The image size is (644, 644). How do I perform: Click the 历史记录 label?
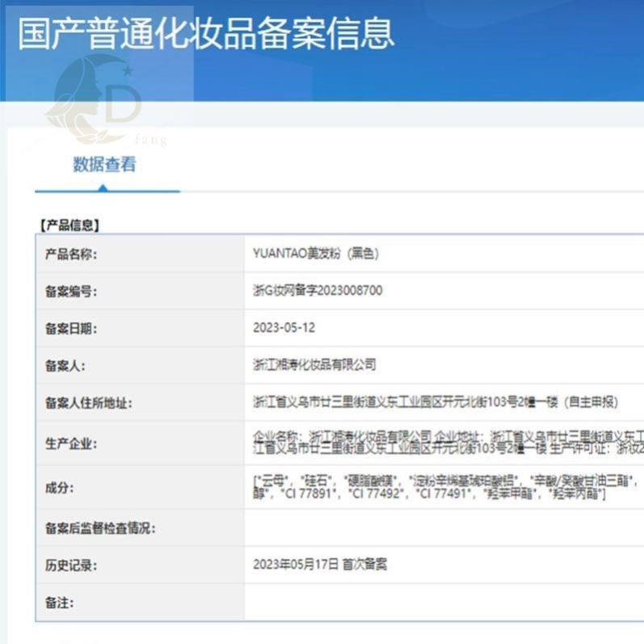[71, 566]
